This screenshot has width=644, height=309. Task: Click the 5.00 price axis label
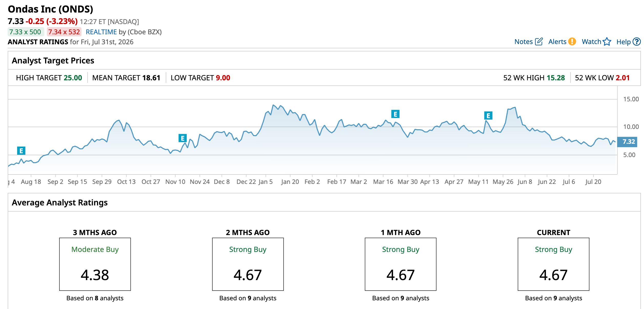pyautogui.click(x=629, y=155)
